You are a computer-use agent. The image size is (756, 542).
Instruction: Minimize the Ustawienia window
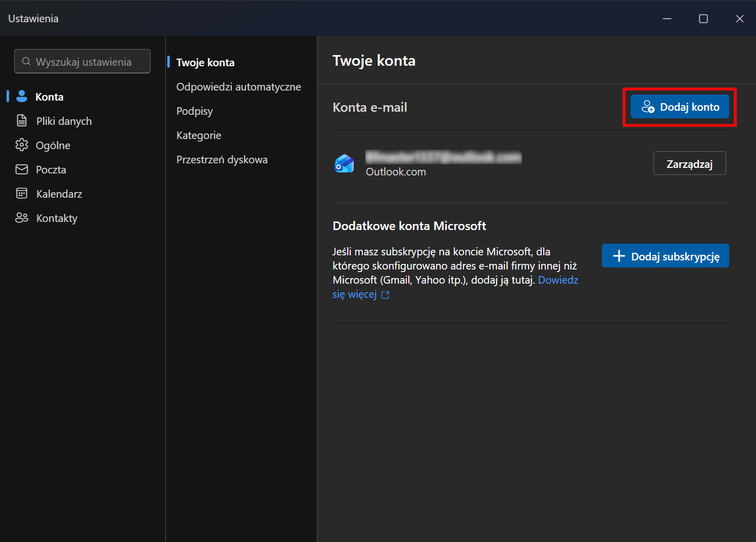(x=667, y=19)
